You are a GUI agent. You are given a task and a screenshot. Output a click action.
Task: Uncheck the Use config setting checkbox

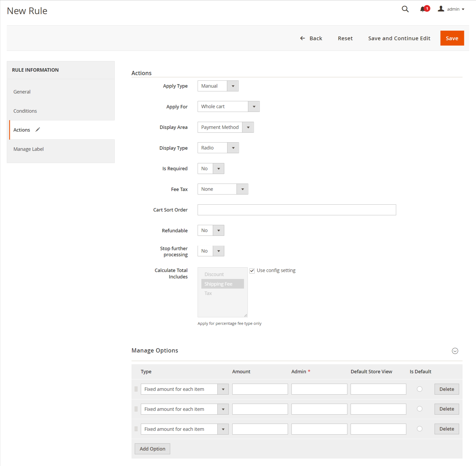click(x=252, y=271)
